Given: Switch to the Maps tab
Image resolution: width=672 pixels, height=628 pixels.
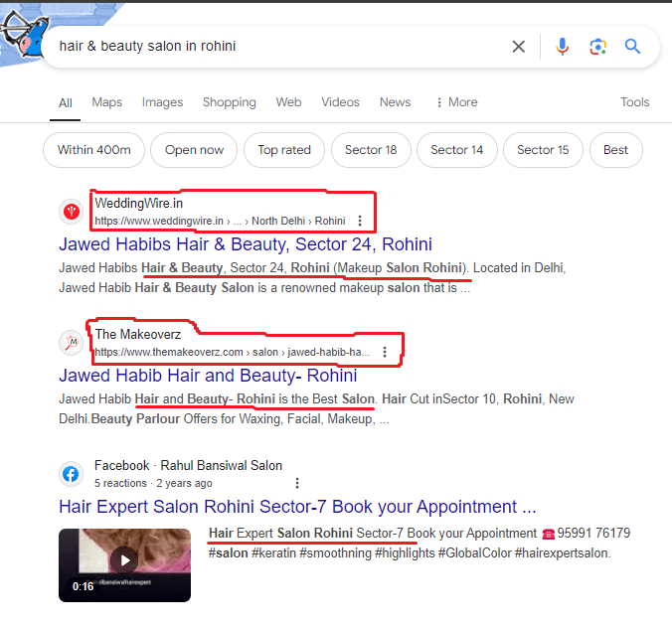Looking at the screenshot, I should [107, 102].
